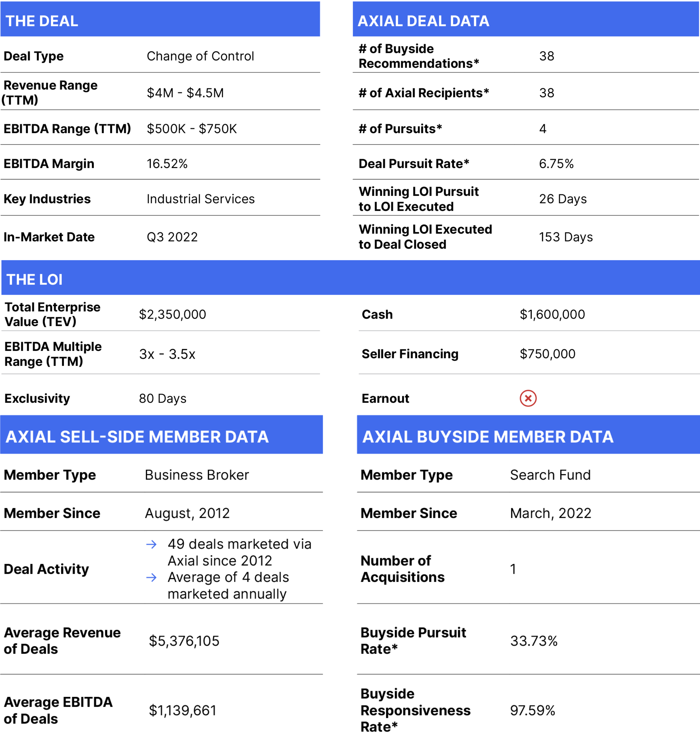The width and height of the screenshot is (700, 739).
Task: Click the '$500K - $750K' EBITDA range value
Action: coord(192,129)
